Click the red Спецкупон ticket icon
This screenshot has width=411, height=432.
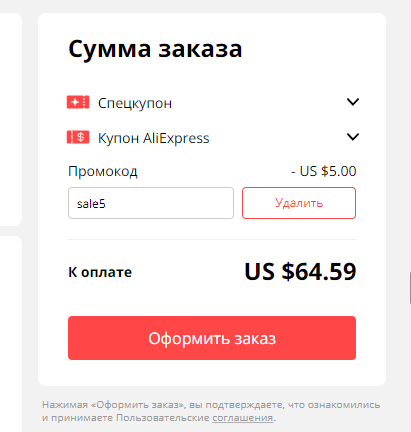coord(78,102)
